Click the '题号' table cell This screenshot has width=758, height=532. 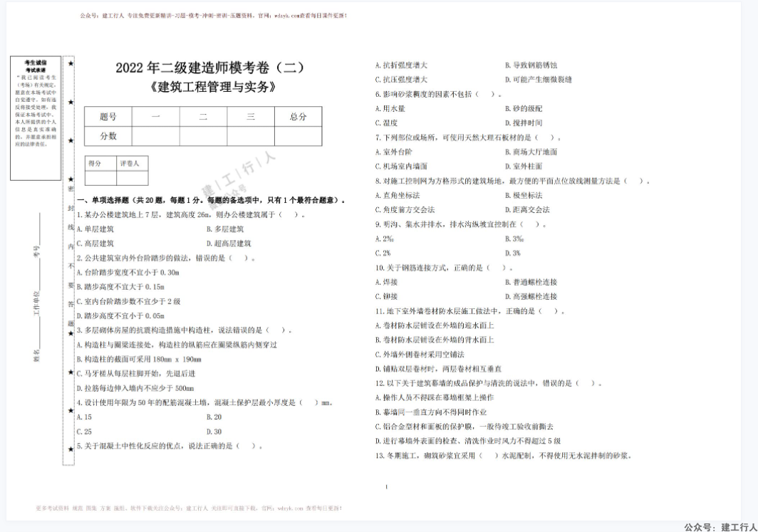(x=108, y=117)
